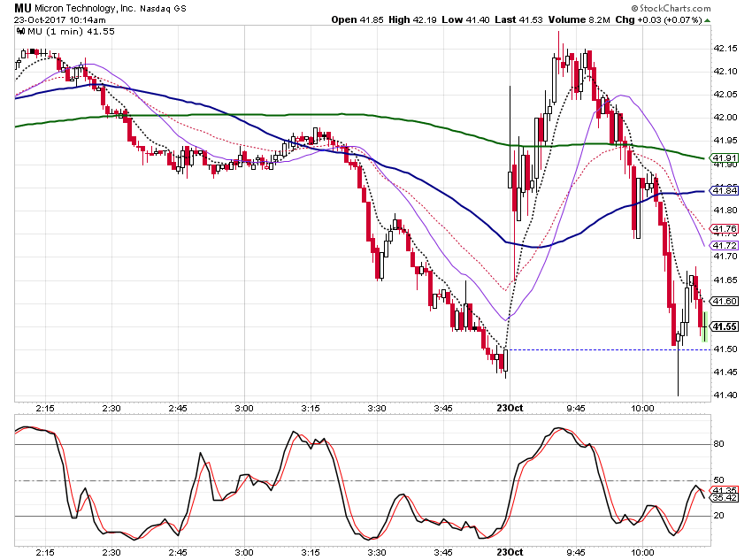Click the Chg +0.03 (+0.07%) readout
The width and height of the screenshot is (752, 560).
(x=658, y=19)
